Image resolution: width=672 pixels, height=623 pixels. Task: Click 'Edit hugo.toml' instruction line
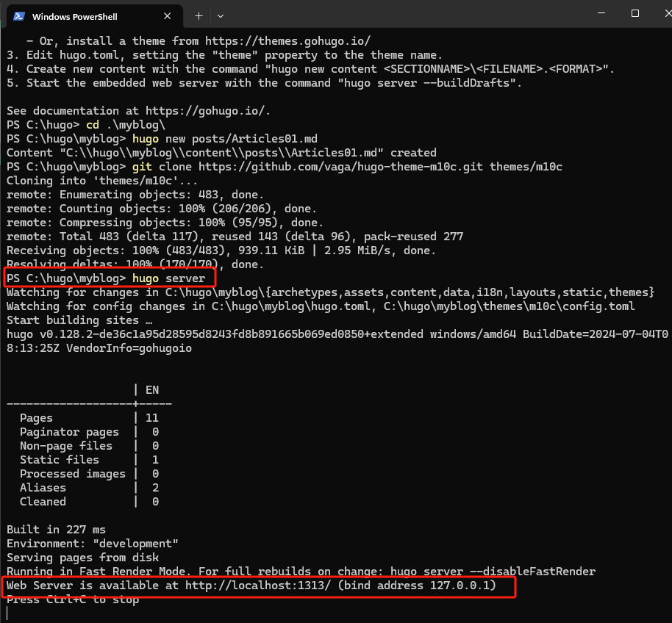tap(224, 55)
